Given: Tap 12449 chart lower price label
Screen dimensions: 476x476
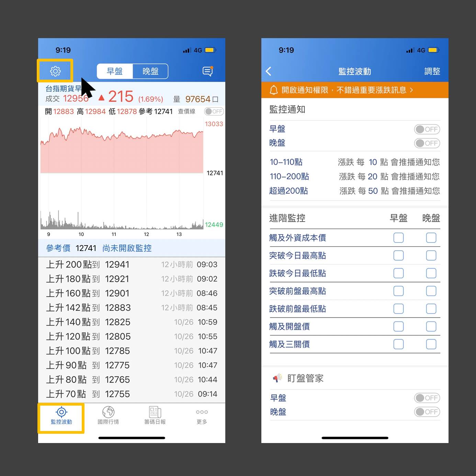Looking at the screenshot, I should 214,225.
